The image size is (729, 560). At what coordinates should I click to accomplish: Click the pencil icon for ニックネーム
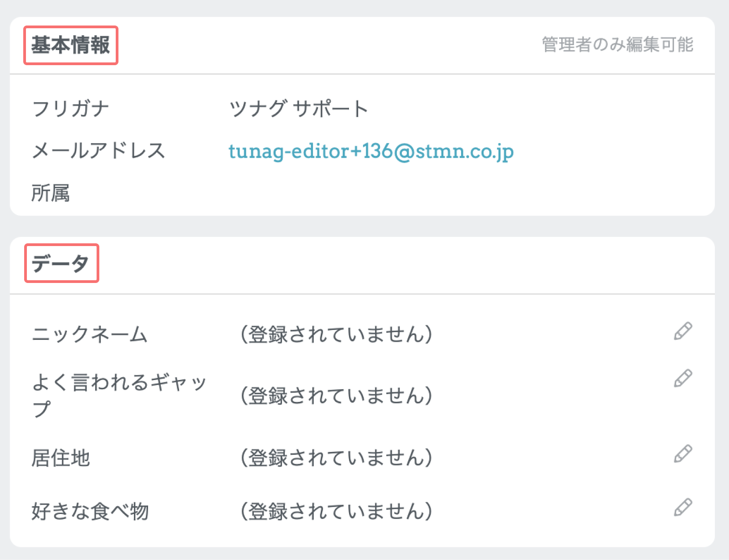[683, 331]
